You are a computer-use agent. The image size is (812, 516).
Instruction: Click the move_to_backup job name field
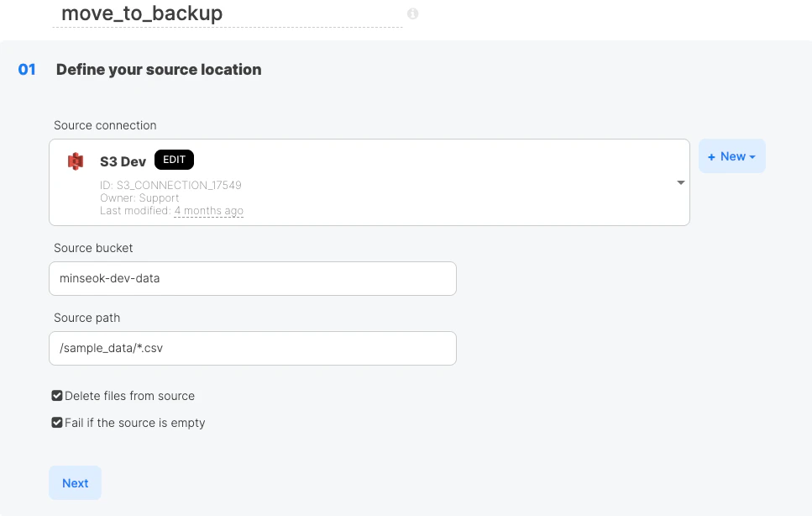coord(141,13)
